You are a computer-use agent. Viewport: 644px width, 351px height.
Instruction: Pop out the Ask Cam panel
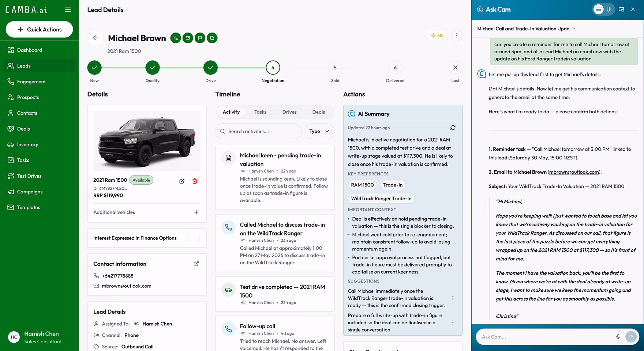click(621, 10)
